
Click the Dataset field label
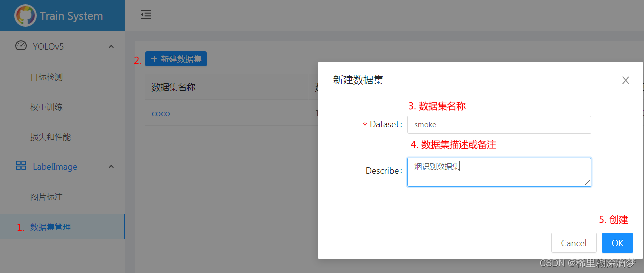point(386,125)
